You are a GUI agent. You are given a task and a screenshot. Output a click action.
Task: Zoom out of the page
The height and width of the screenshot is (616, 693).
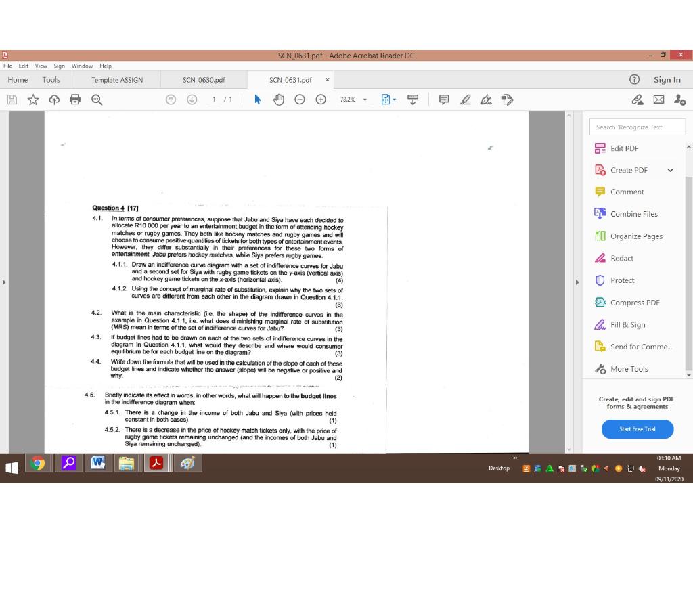(x=300, y=100)
